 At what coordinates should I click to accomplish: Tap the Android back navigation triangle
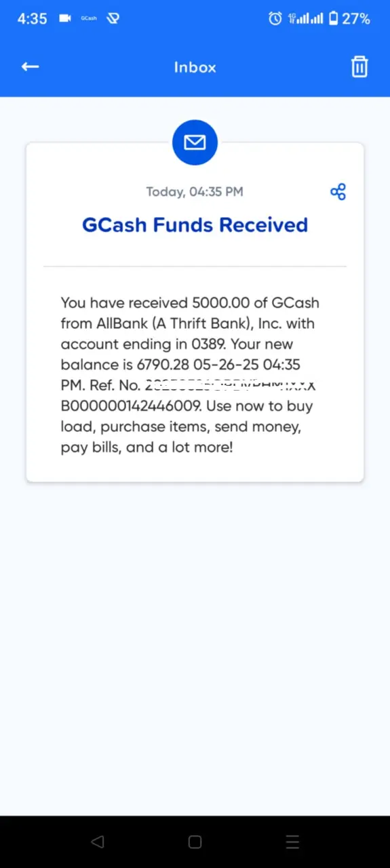point(97,842)
